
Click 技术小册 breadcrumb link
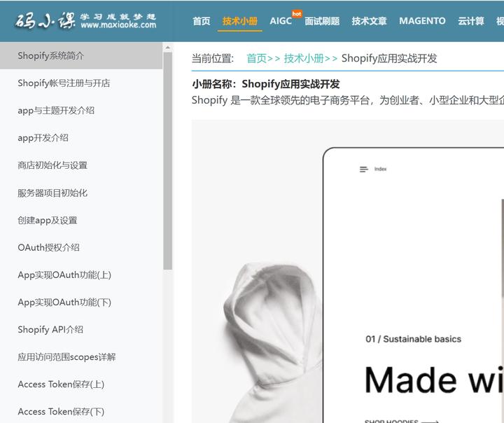pyautogui.click(x=303, y=59)
